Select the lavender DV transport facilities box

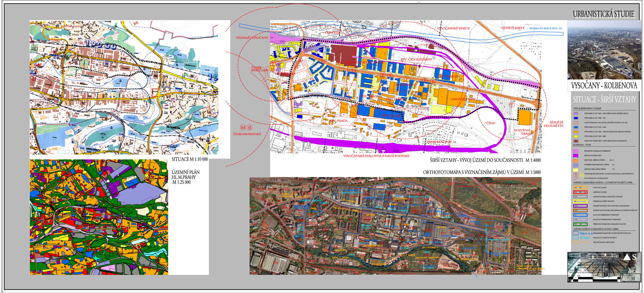580,220
